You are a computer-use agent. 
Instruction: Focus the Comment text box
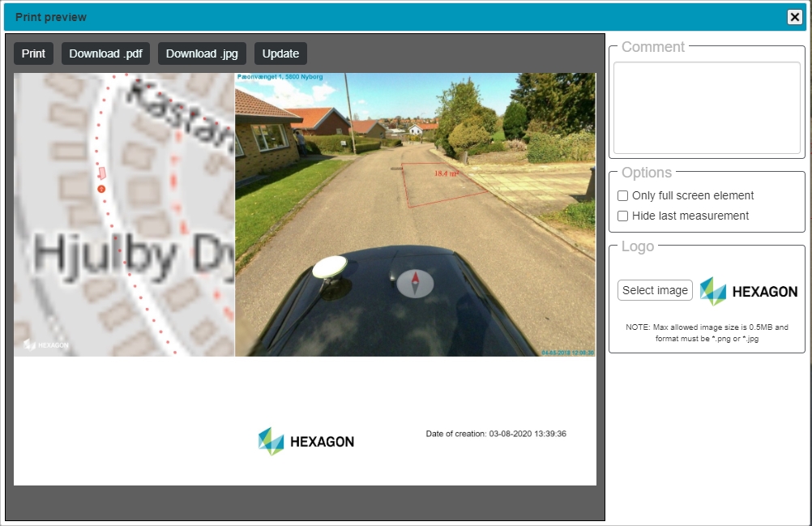(x=707, y=108)
